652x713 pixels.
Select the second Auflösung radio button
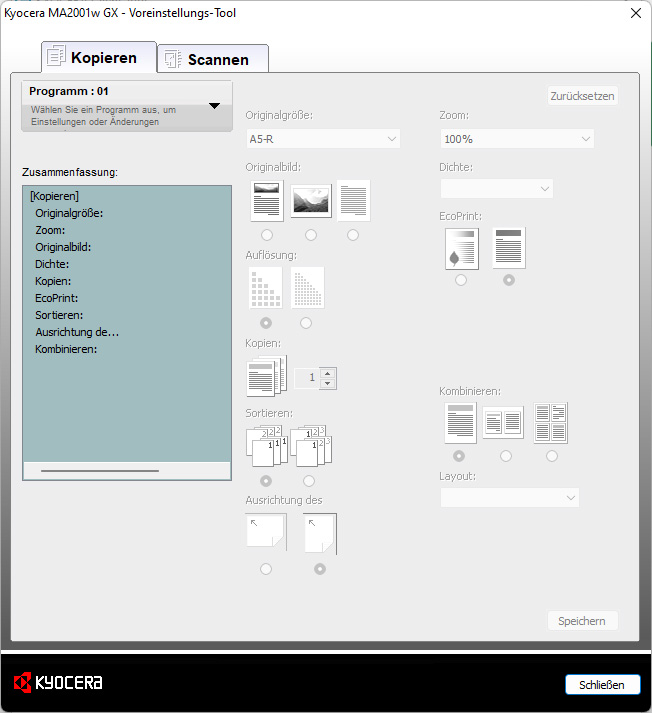306,323
